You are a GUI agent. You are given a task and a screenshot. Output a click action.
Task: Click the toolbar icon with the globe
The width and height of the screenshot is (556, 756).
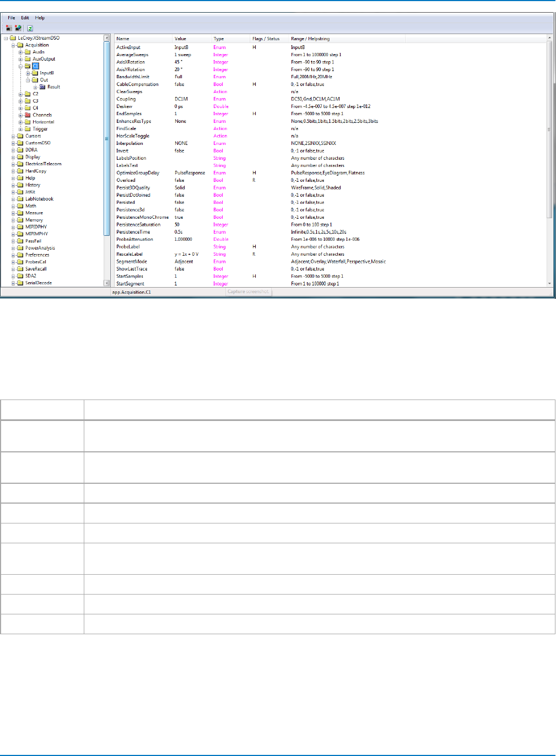pyautogui.click(x=19, y=28)
